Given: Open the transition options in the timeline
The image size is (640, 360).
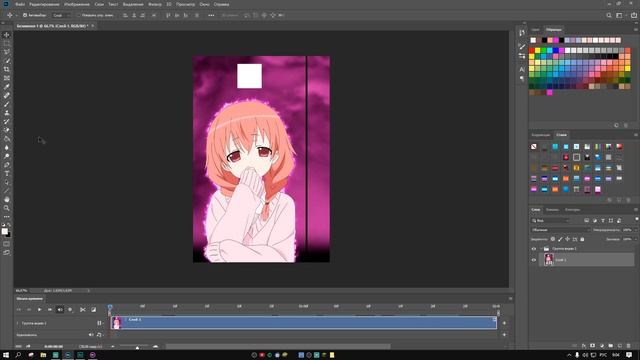Looking at the screenshot, I should tap(93, 310).
